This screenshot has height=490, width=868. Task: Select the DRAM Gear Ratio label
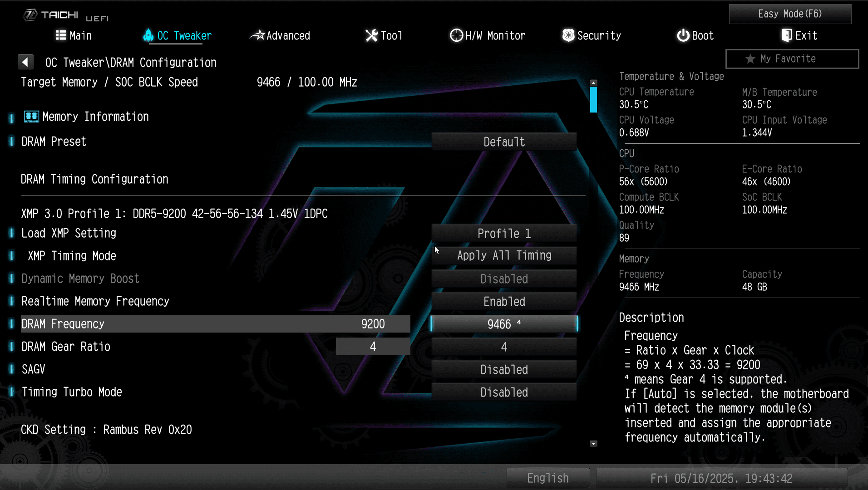pyautogui.click(x=66, y=347)
